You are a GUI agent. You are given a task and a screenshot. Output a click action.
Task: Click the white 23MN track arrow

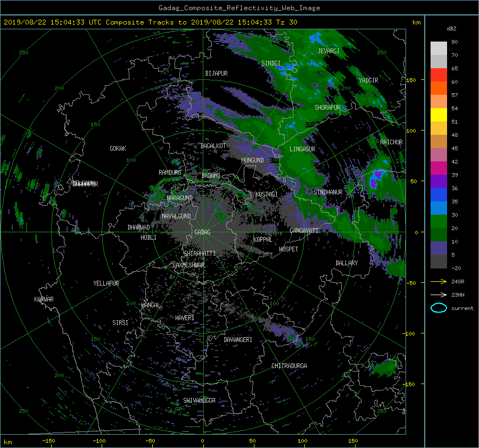click(x=439, y=295)
